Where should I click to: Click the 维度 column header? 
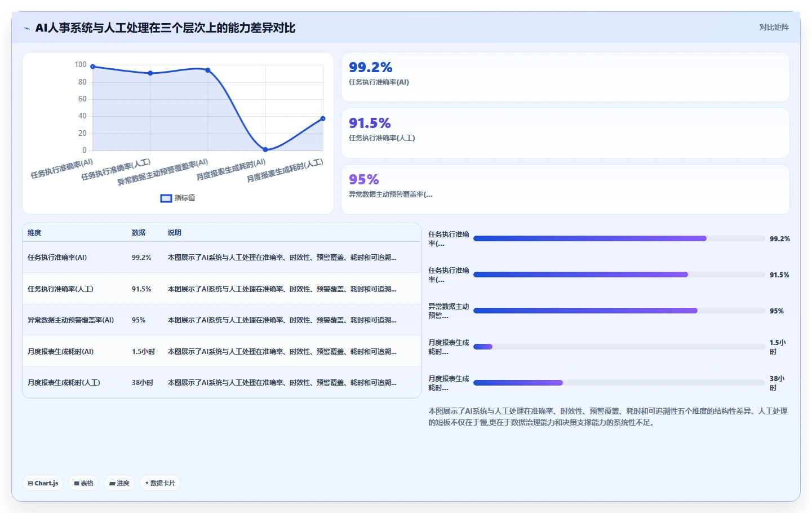point(34,233)
